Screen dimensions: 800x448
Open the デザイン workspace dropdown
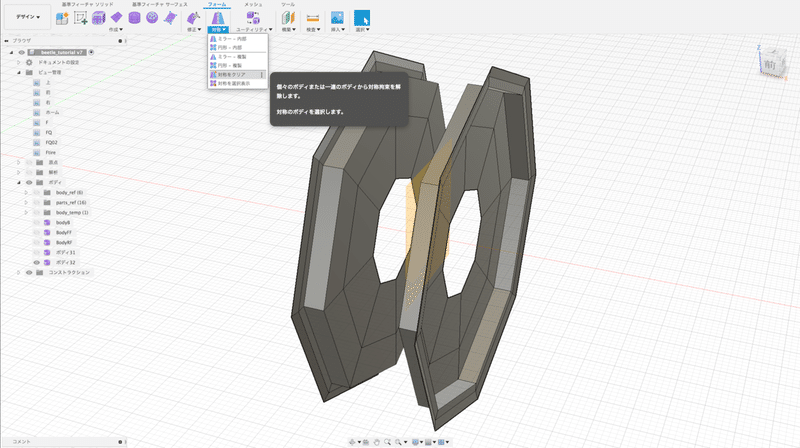(x=28, y=17)
